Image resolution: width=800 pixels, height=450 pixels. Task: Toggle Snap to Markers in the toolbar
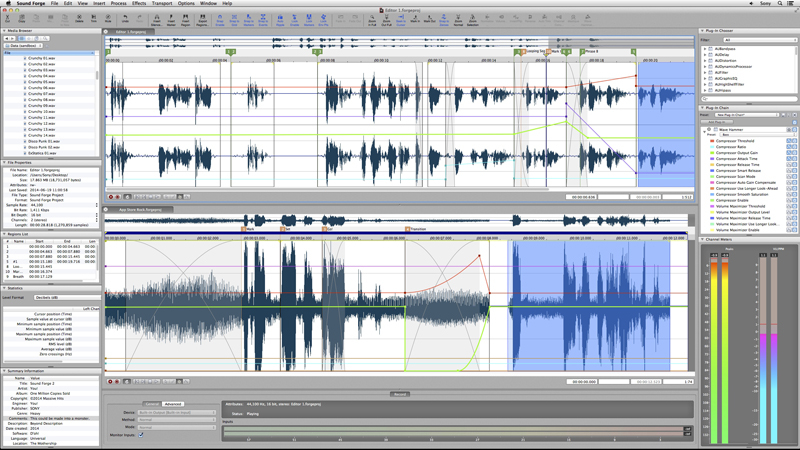click(248, 20)
